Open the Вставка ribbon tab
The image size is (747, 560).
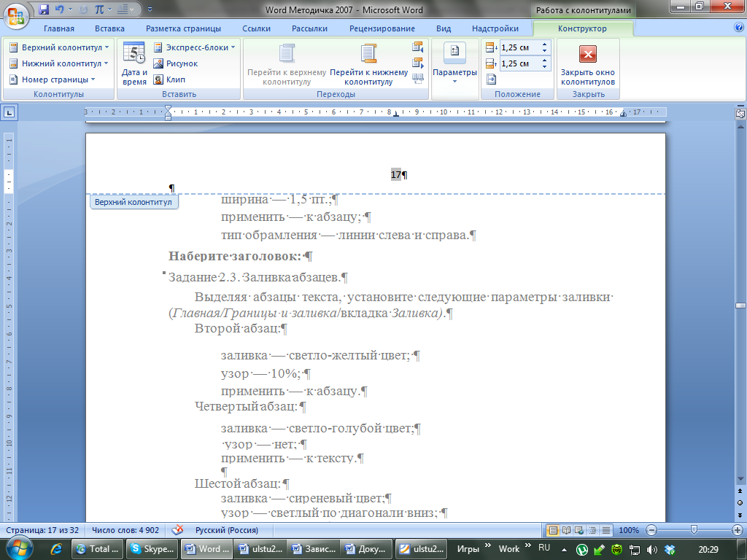tap(109, 28)
